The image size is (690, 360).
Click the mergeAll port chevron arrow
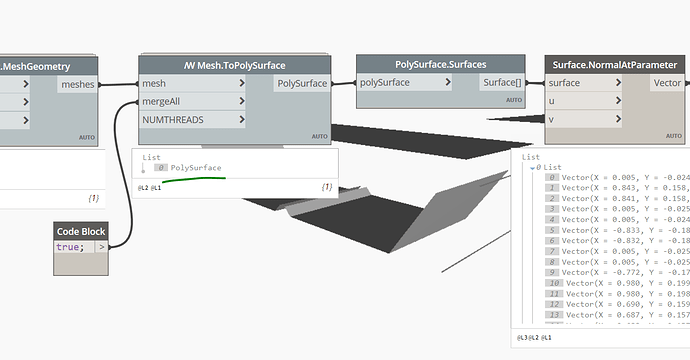click(x=242, y=101)
